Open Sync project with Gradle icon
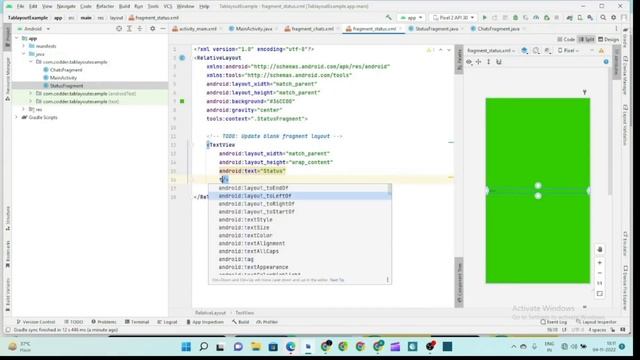640x360 pixels. (569, 18)
